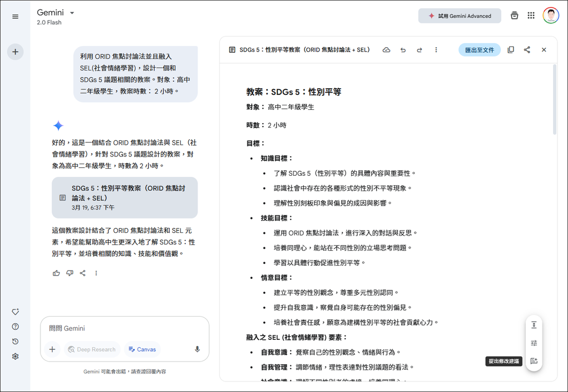Click the 融入之 SEL 要素 heading
Viewport: 568px width, 392px height.
pyautogui.click(x=297, y=337)
